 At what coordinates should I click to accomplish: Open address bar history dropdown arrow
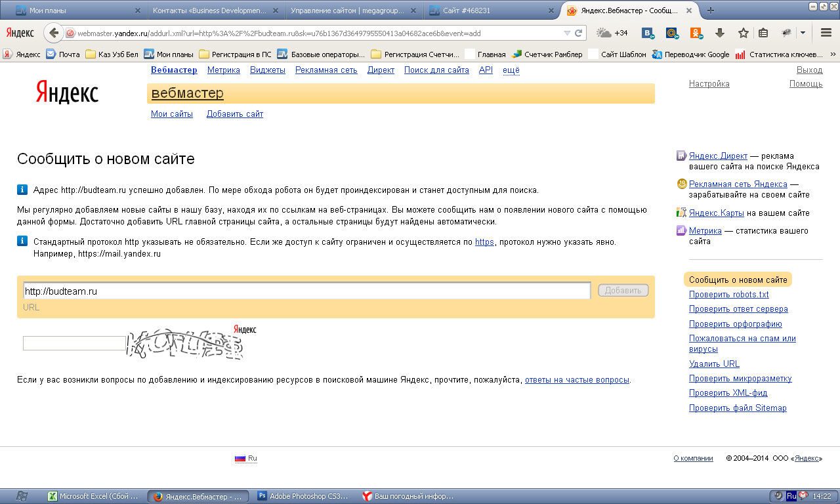pyautogui.click(x=567, y=33)
